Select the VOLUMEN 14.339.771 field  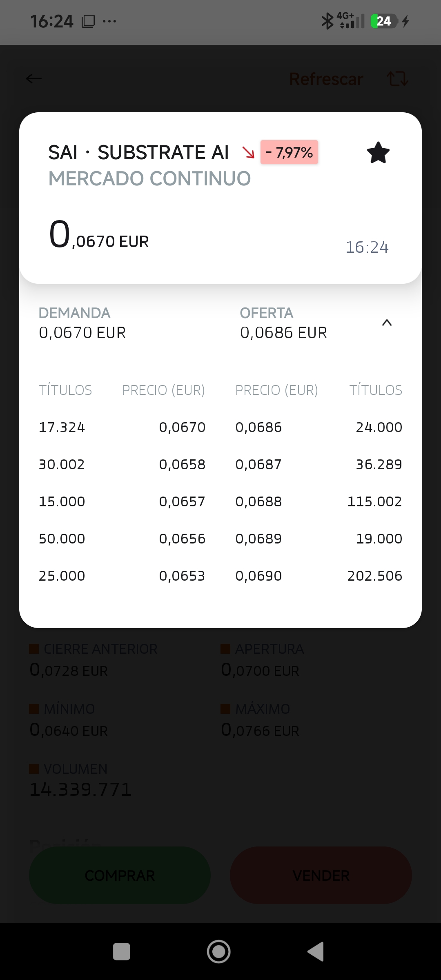81,780
